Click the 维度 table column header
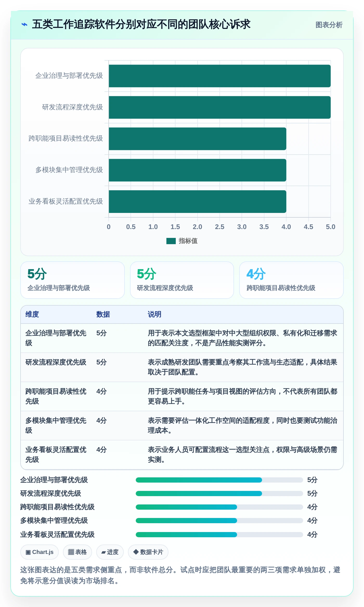Viewport: 364px width, 607px height. click(32, 314)
